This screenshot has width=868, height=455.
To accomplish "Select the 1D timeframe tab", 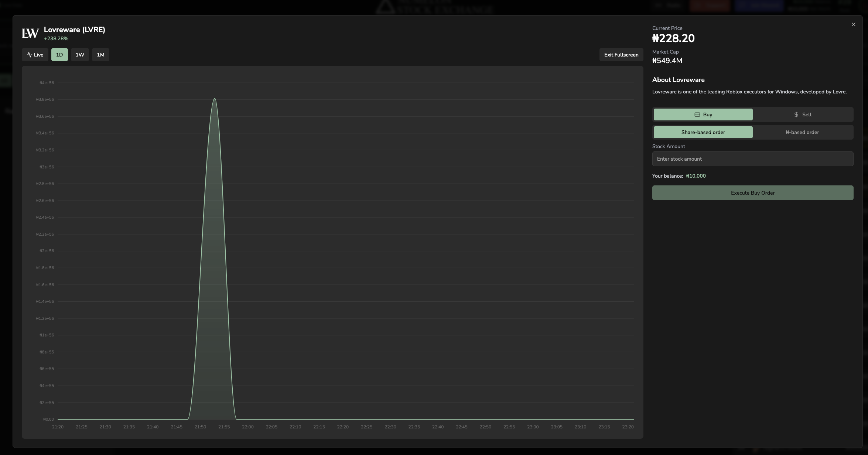I will click(x=59, y=55).
